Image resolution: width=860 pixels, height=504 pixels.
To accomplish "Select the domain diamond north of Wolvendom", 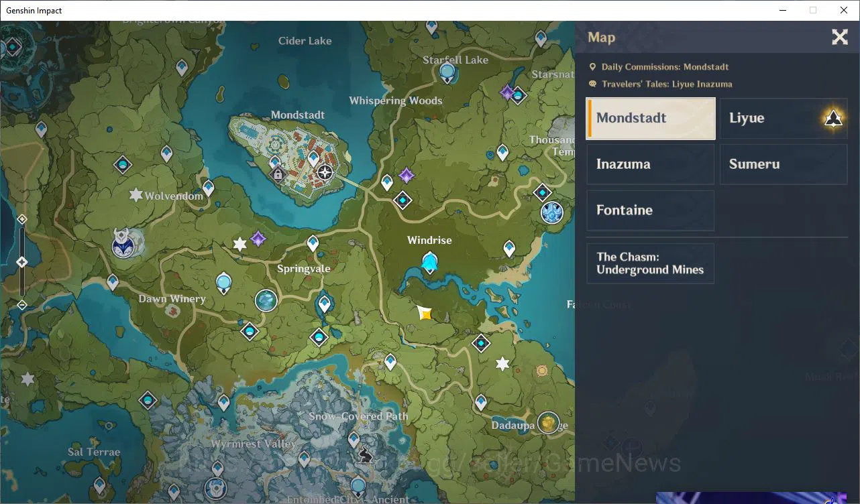I will pyautogui.click(x=123, y=164).
